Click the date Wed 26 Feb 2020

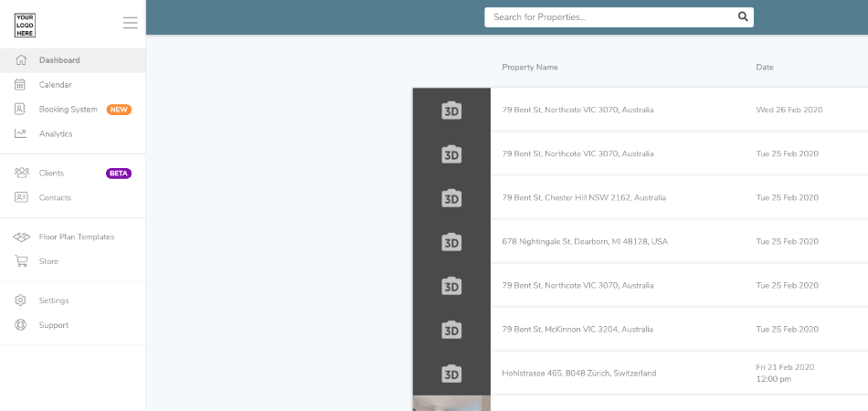(789, 111)
